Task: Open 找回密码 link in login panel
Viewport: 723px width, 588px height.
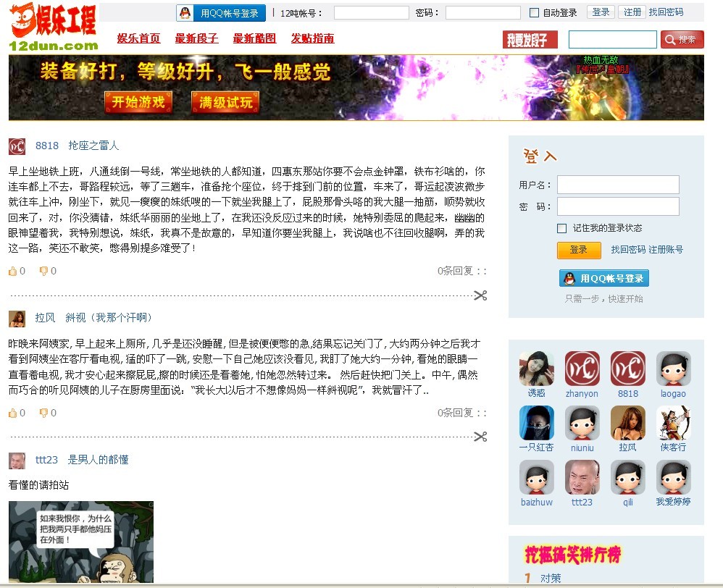Action: 628,250
